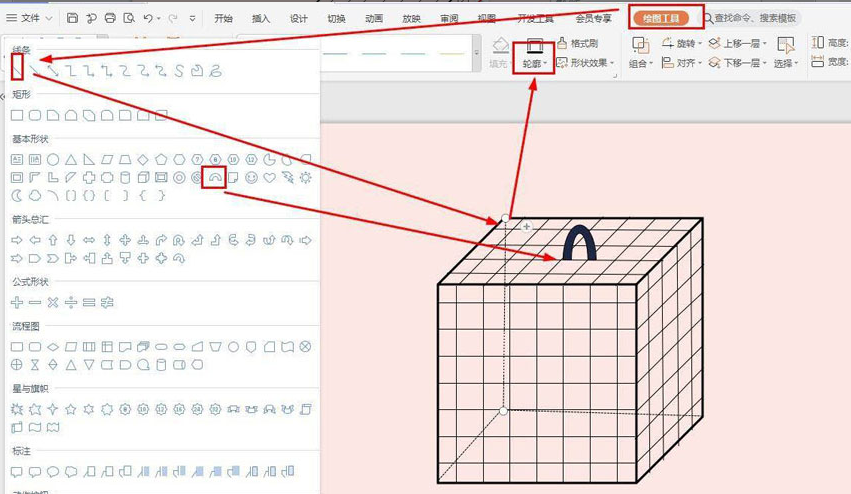The height and width of the screenshot is (494, 851).
Task: Select the cloud callout shape
Action: 71,472
